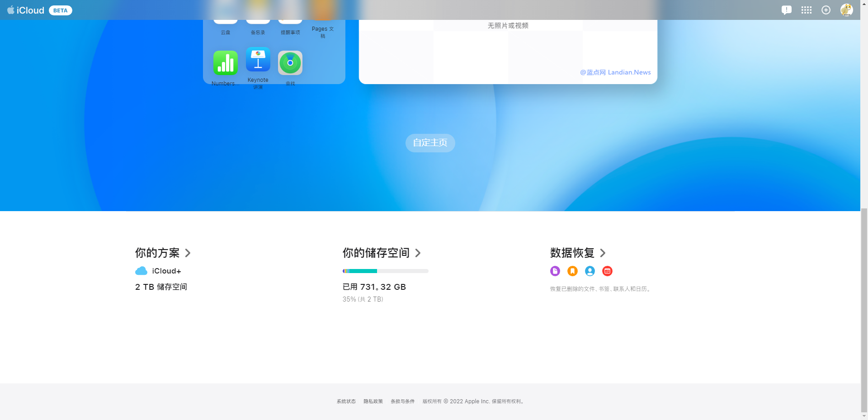Image resolution: width=868 pixels, height=420 pixels.
Task: Expand the 你的储存空间 section chevron
Action: click(418, 253)
